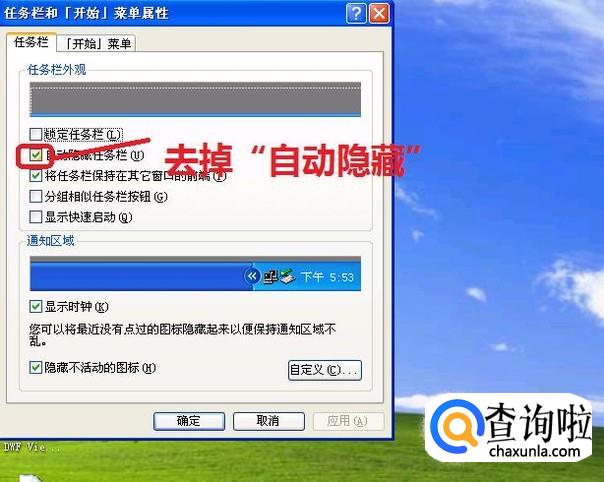
Task: Toggle 将任务栏保持在其它窗口的前端 checkbox
Action: pyautogui.click(x=36, y=176)
